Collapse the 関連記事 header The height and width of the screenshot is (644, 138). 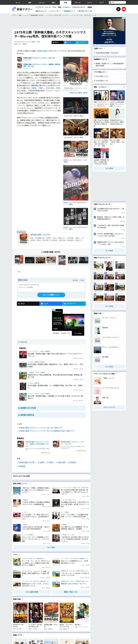(x=51, y=342)
